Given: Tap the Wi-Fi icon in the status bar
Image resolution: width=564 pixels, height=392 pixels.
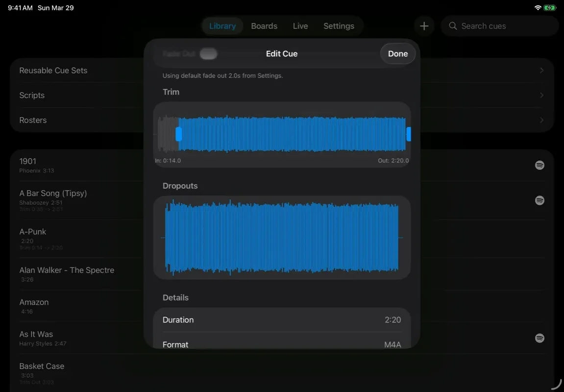Looking at the screenshot, I should (x=538, y=7).
